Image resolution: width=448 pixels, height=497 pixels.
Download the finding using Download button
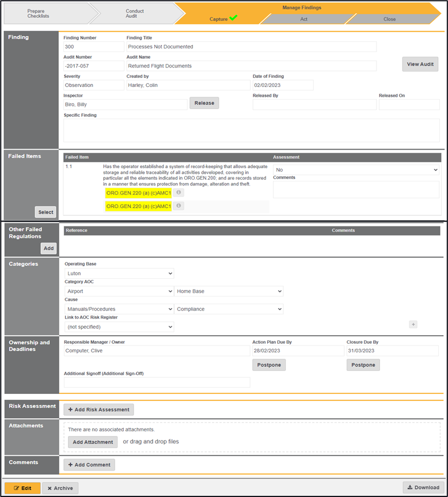tap(423, 487)
